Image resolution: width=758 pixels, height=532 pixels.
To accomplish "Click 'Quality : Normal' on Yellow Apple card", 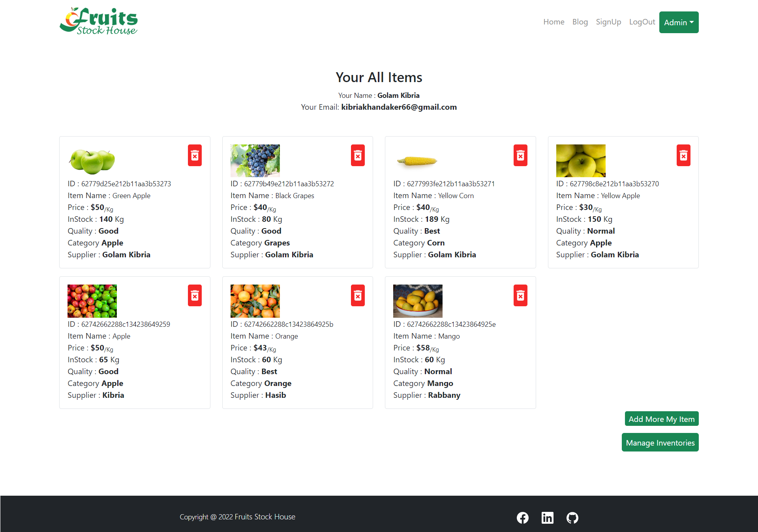I will 585,231.
